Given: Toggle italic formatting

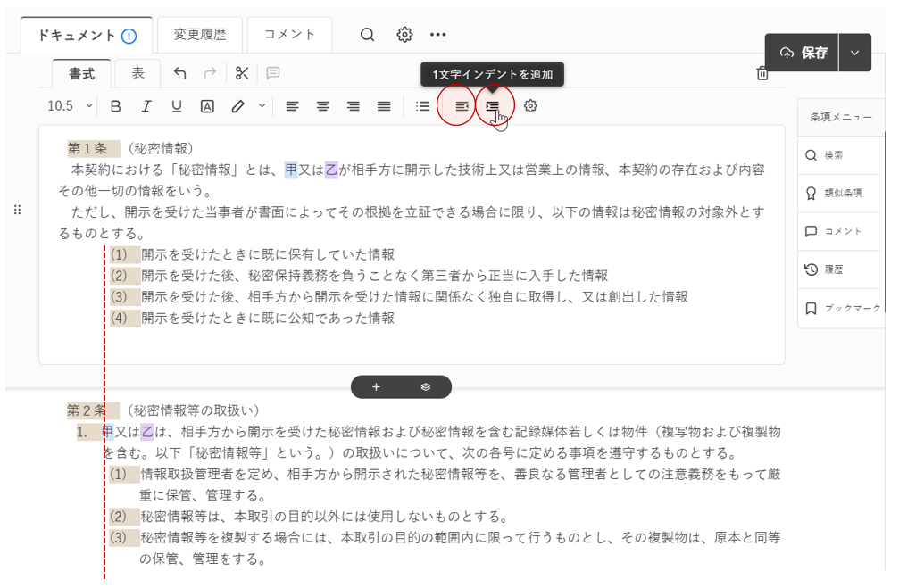Looking at the screenshot, I should pyautogui.click(x=146, y=106).
